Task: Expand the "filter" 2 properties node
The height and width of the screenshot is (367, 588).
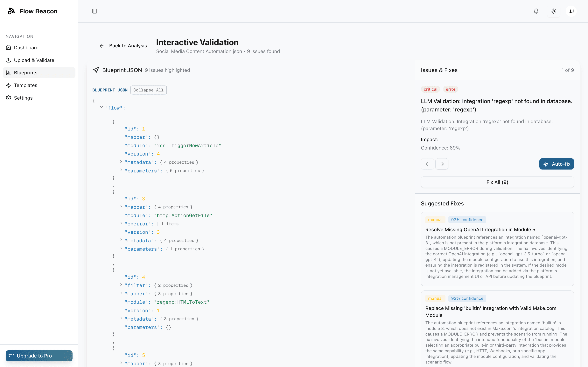Action: pyautogui.click(x=121, y=285)
